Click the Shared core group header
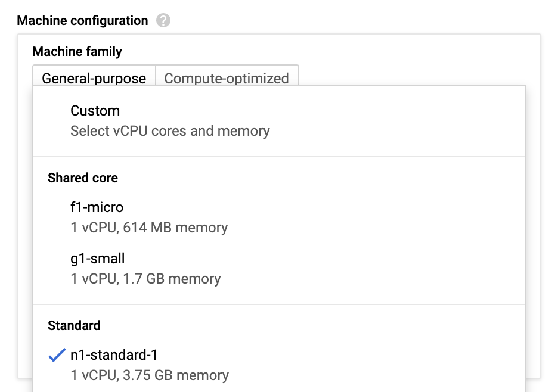The height and width of the screenshot is (392, 558). (83, 178)
